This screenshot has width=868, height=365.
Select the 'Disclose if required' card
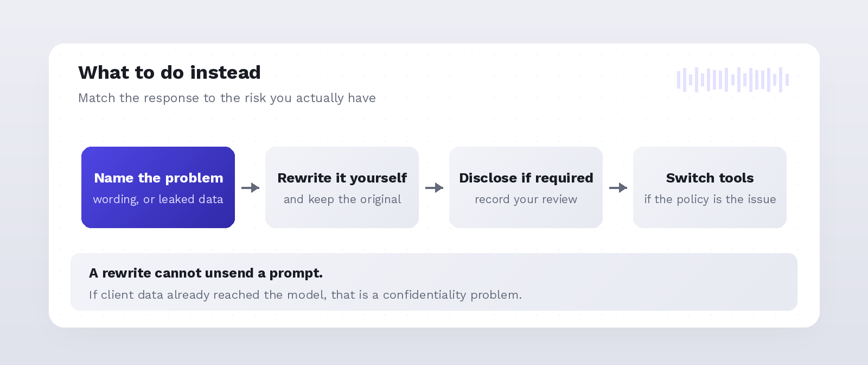(x=526, y=187)
